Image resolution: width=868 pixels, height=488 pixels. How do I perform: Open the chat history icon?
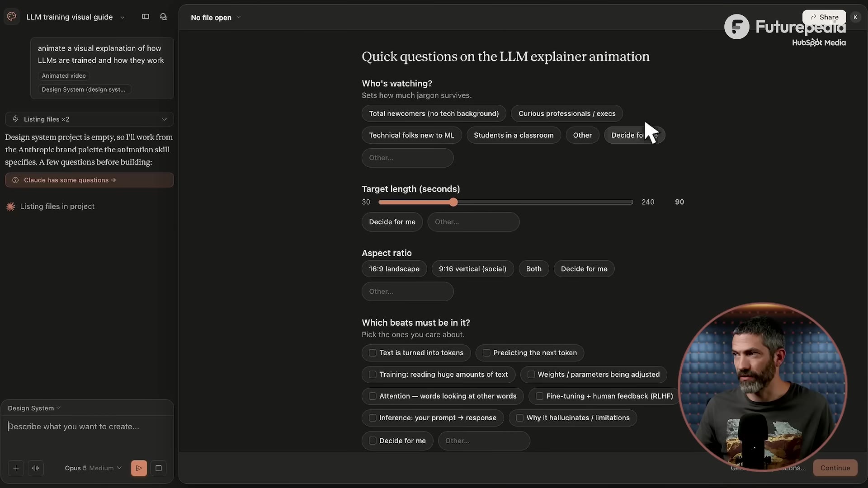point(164,17)
